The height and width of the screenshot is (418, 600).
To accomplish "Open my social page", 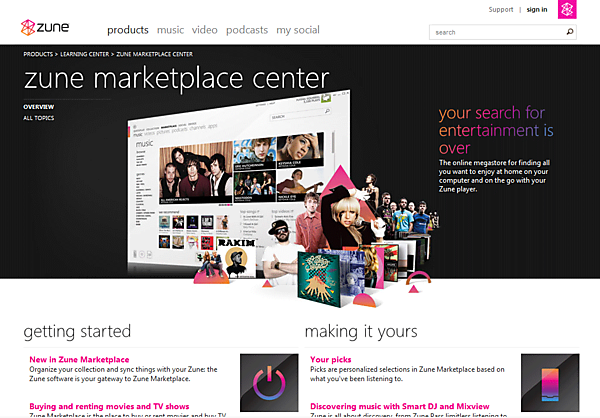I will [298, 30].
